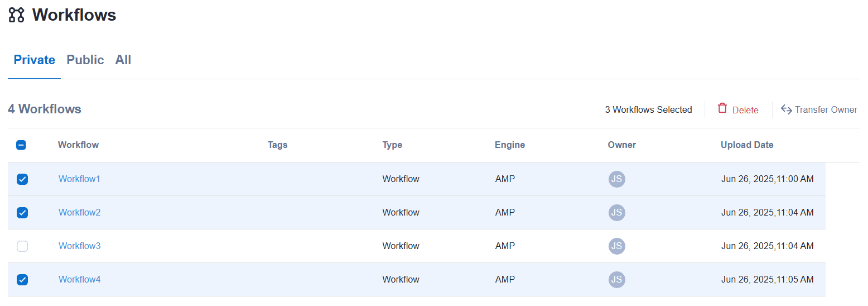Deselect the Workflow4 row checkbox
This screenshot has width=868, height=306.
tap(22, 280)
